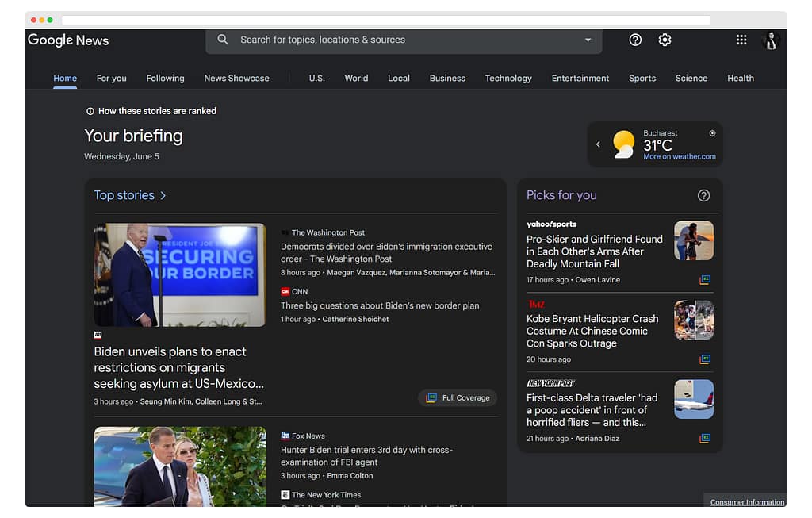Image resolution: width=812 pixels, height=518 pixels.
Task: Click the topics search input field
Action: (357, 40)
